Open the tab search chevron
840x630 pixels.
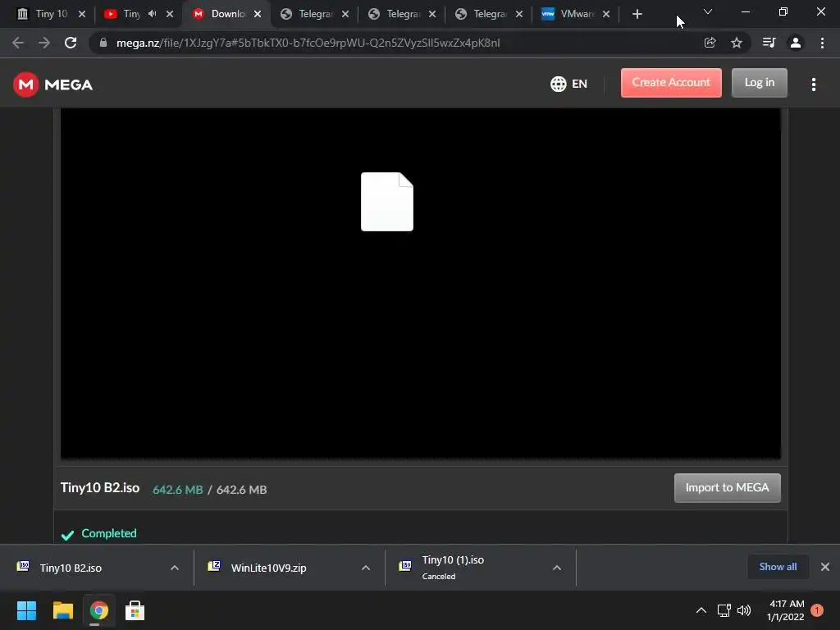click(708, 11)
